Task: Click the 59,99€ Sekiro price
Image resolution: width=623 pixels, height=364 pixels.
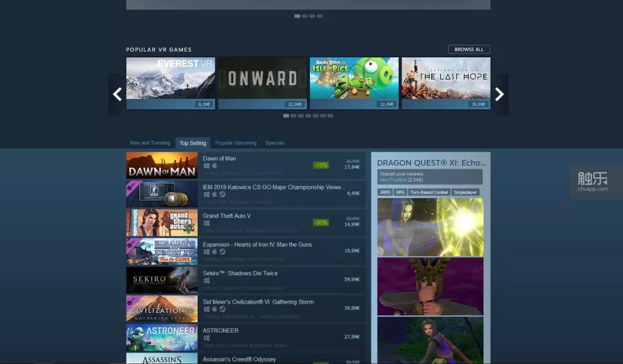Action: click(x=352, y=279)
